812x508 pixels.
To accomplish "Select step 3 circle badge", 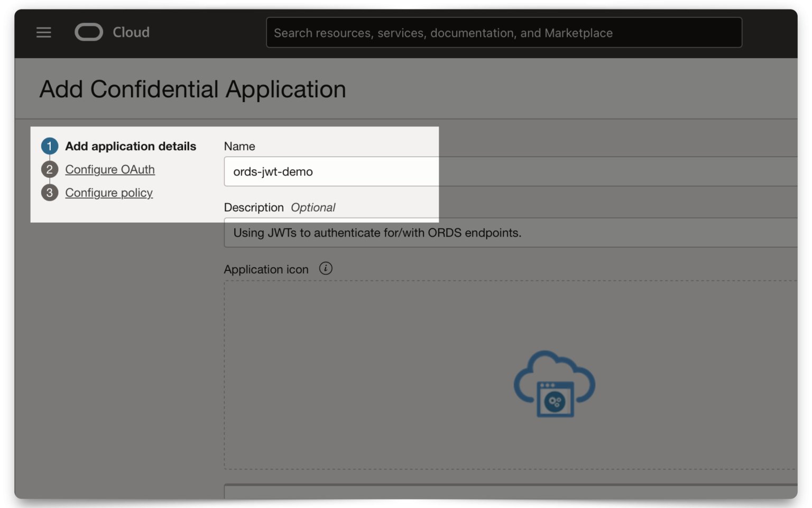I will pyautogui.click(x=49, y=193).
